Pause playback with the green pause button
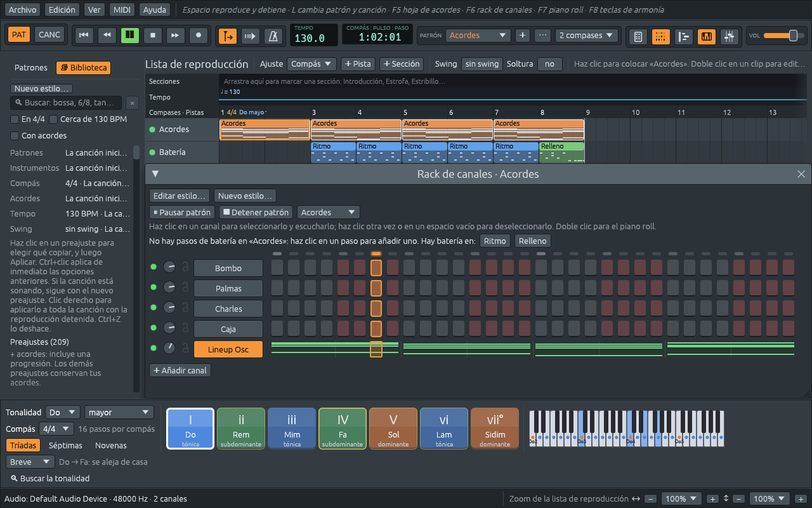This screenshot has width=812, height=508. (130, 35)
